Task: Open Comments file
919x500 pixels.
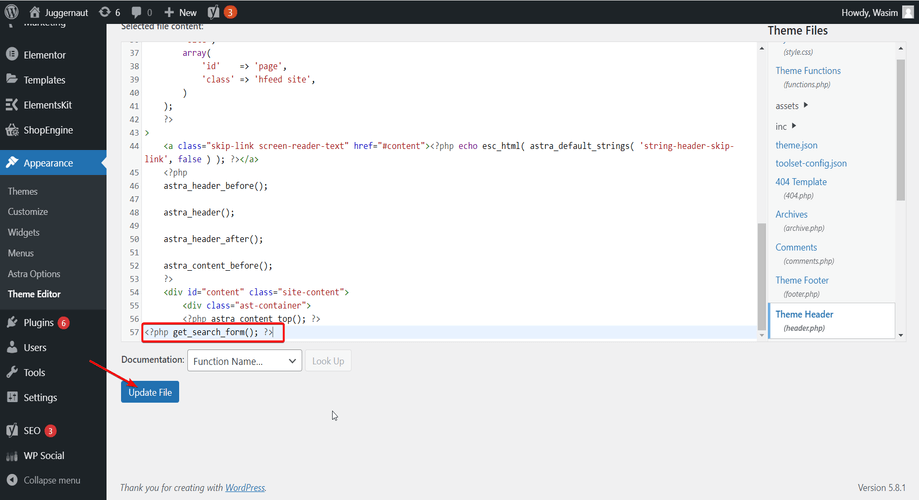Action: [796, 247]
